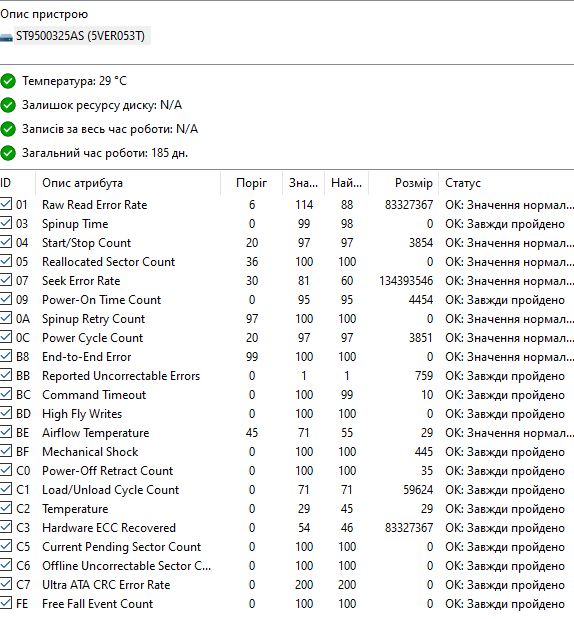Toggle the C7 Ultra ATA CRC Error Rate checkbox

(x=6, y=583)
